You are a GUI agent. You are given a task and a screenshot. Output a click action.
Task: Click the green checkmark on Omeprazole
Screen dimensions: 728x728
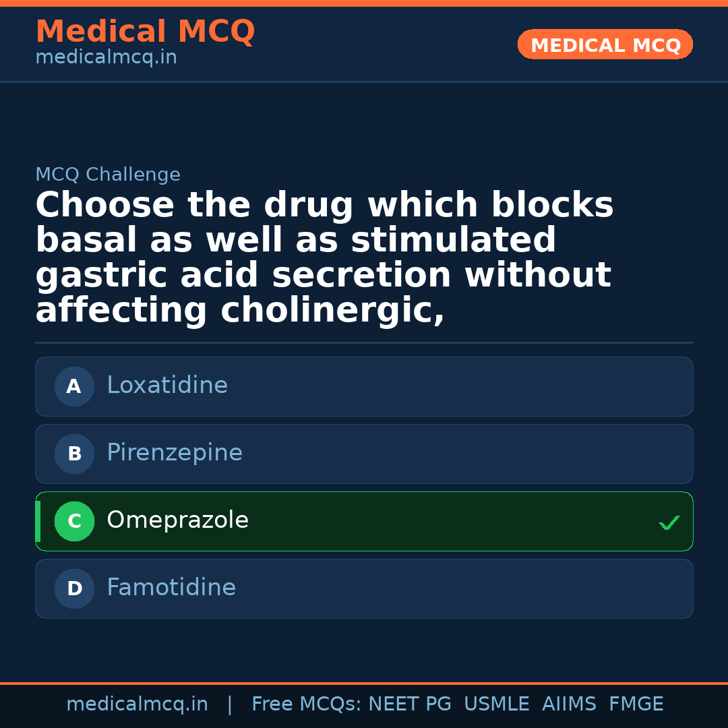(669, 522)
